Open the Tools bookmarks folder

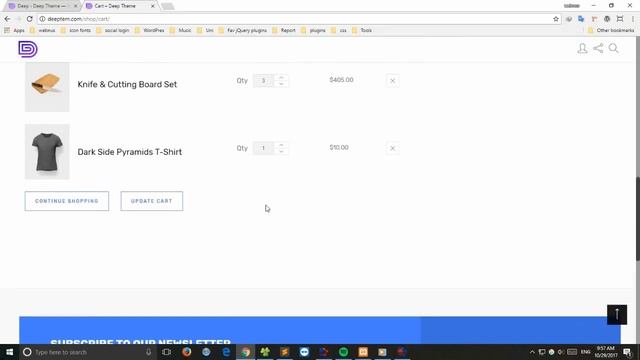(362, 30)
